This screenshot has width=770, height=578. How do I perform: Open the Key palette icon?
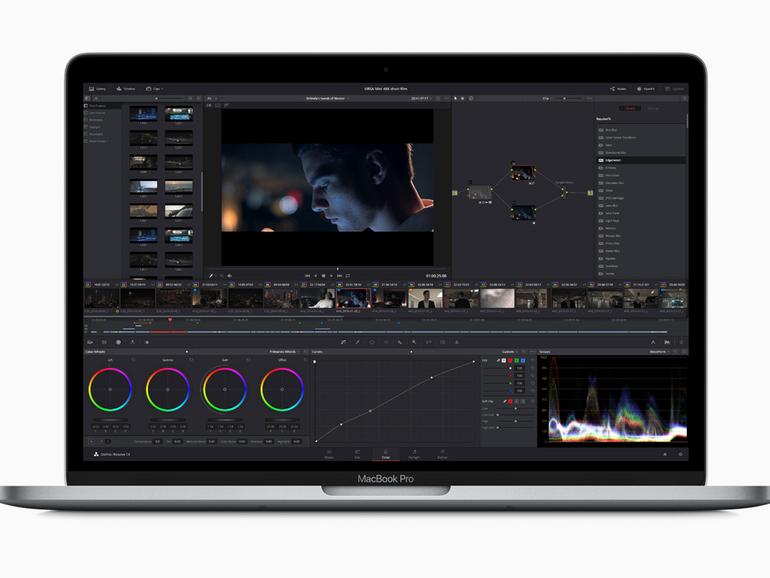[414, 342]
